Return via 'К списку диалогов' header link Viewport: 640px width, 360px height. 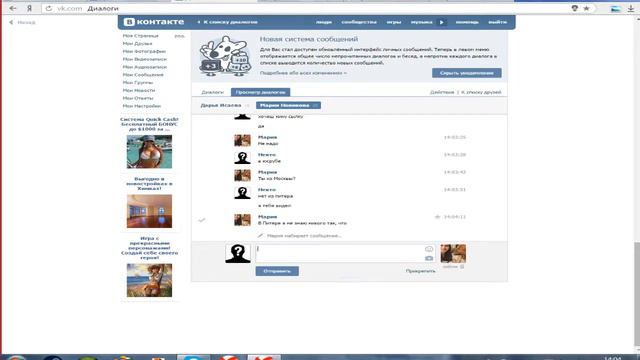coord(227,22)
